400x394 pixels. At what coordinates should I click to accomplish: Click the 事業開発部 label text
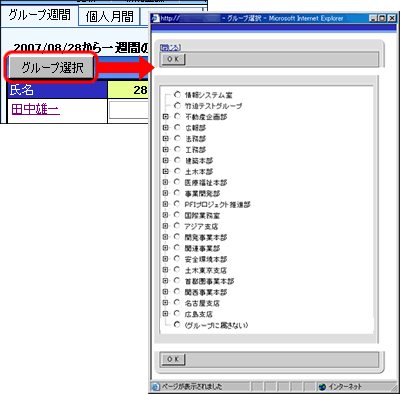(x=202, y=194)
